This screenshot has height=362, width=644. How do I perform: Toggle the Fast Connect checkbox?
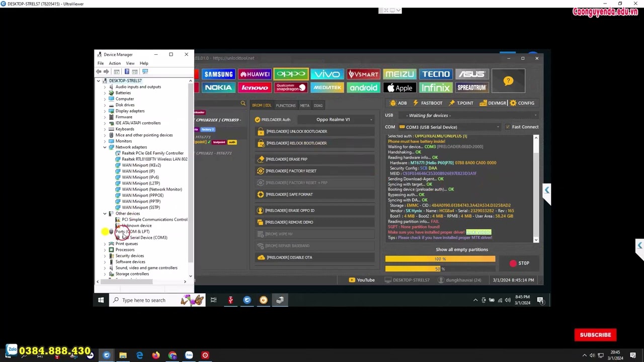pyautogui.click(x=507, y=127)
